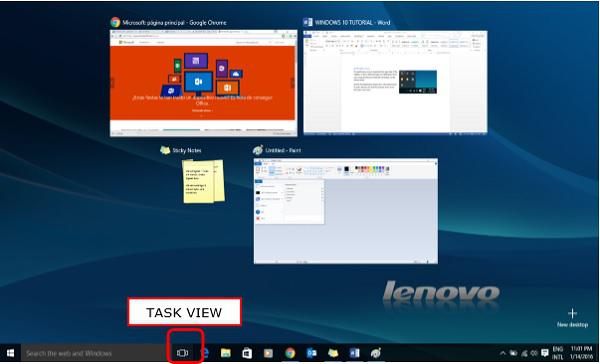The height and width of the screenshot is (364, 600).
Task: Open the media app icon beside Store on the taskbar
Action: pyautogui.click(x=269, y=353)
